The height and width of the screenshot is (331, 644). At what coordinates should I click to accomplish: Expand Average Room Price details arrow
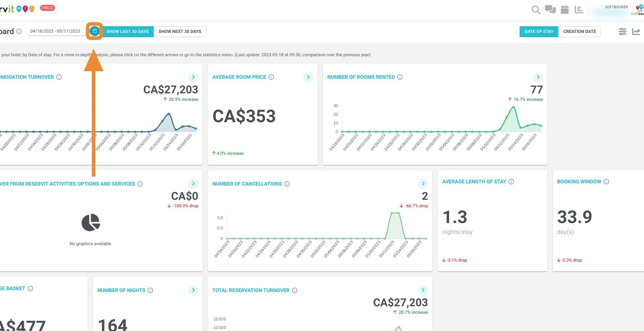point(308,77)
